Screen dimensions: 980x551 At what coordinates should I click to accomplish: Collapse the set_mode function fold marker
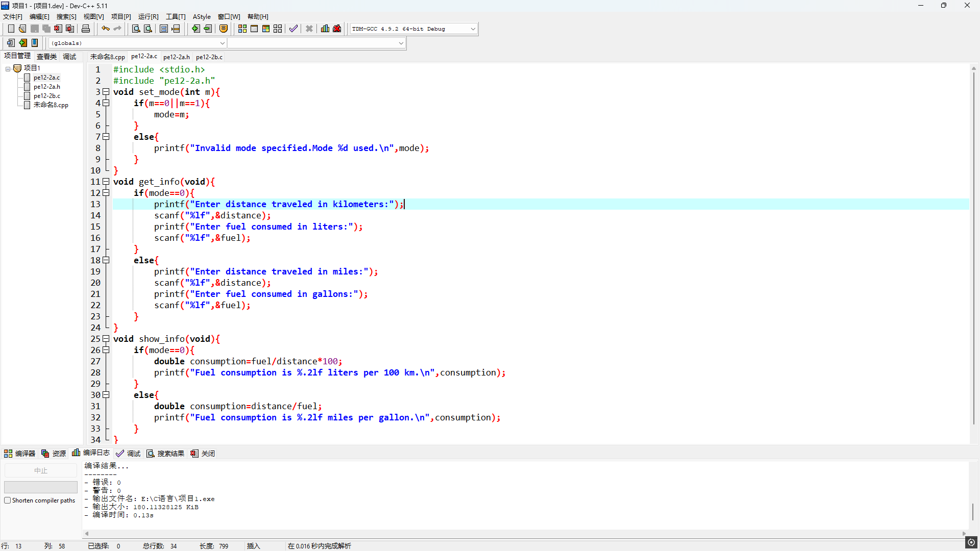point(106,92)
